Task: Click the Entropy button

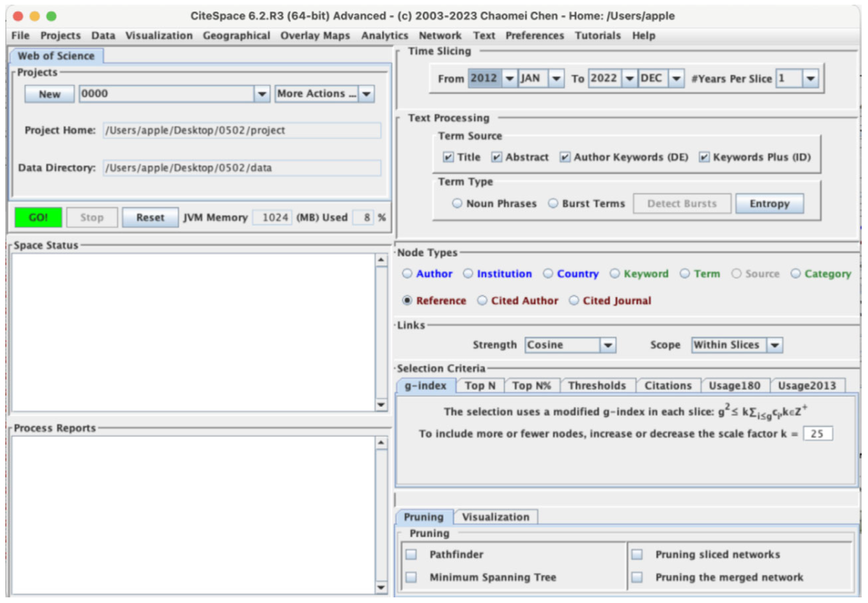Action: (x=769, y=204)
